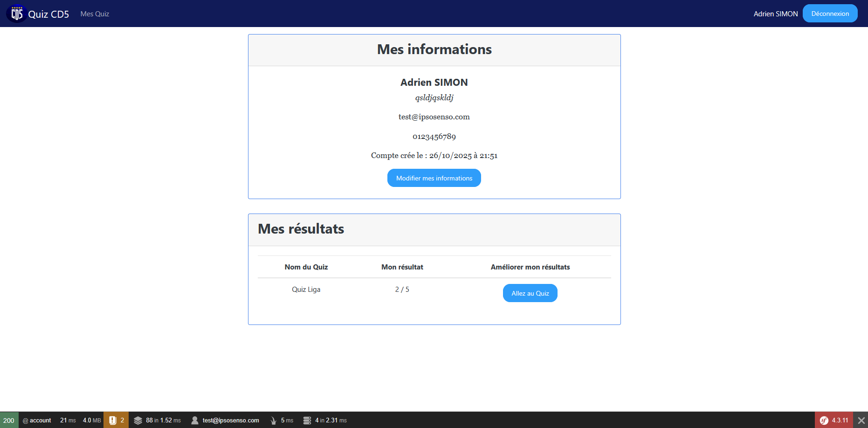Open the Mes Quiz navigation item
Viewport: 868px width, 428px height.
click(95, 14)
